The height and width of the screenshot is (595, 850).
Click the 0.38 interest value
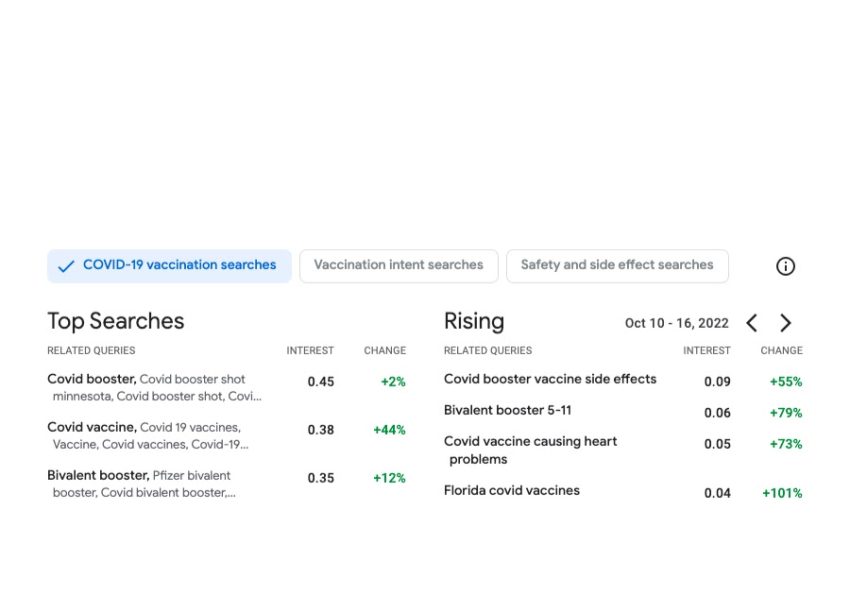coord(320,430)
